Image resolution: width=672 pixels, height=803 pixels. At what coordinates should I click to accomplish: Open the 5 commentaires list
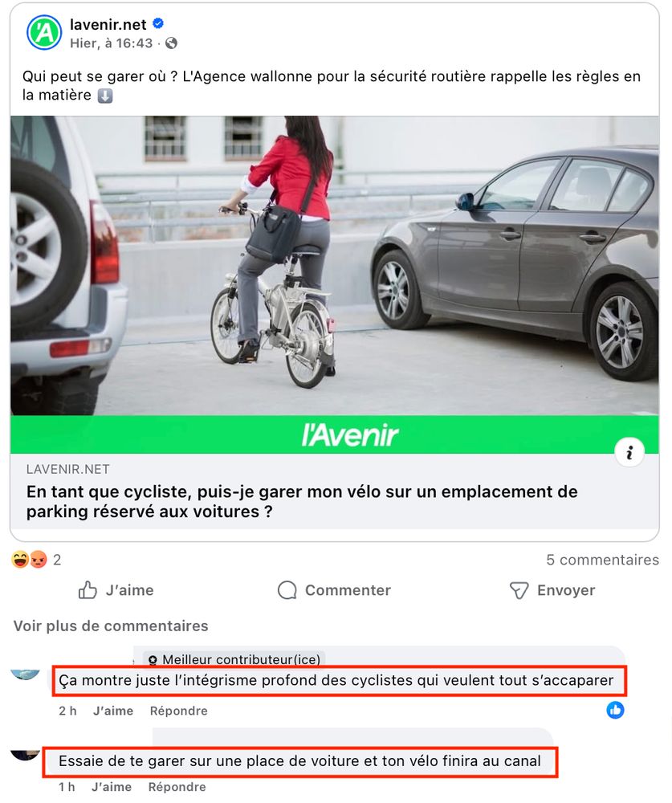602,560
